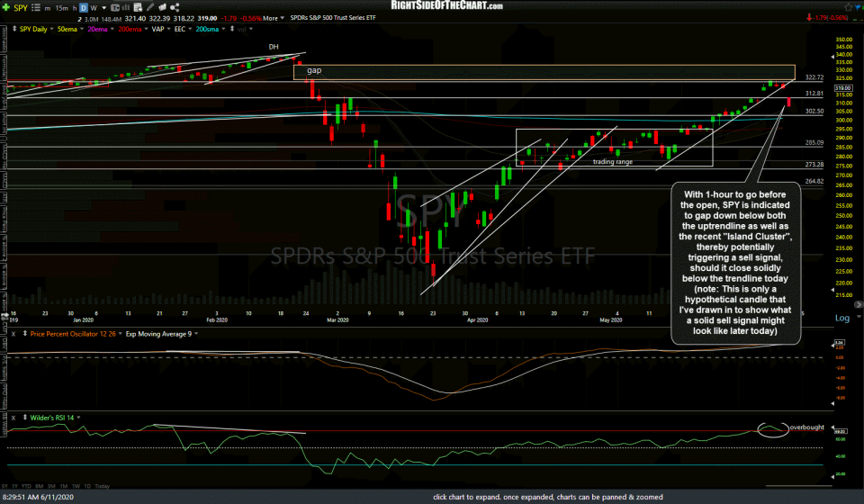The image size is (864, 504).
Task: Select the 1D time span
Action: [x=87, y=486]
